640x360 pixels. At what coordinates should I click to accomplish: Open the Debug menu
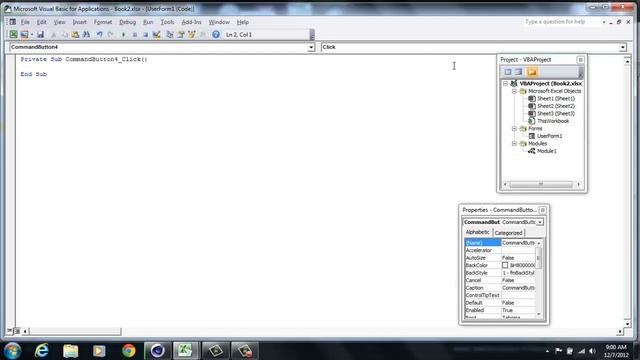[x=127, y=22]
